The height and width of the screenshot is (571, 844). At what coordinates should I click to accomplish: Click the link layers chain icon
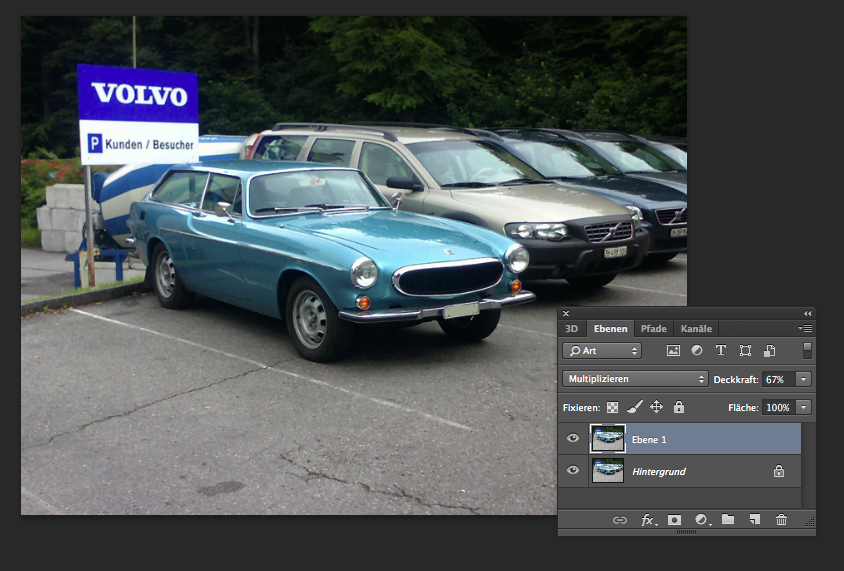click(620, 520)
